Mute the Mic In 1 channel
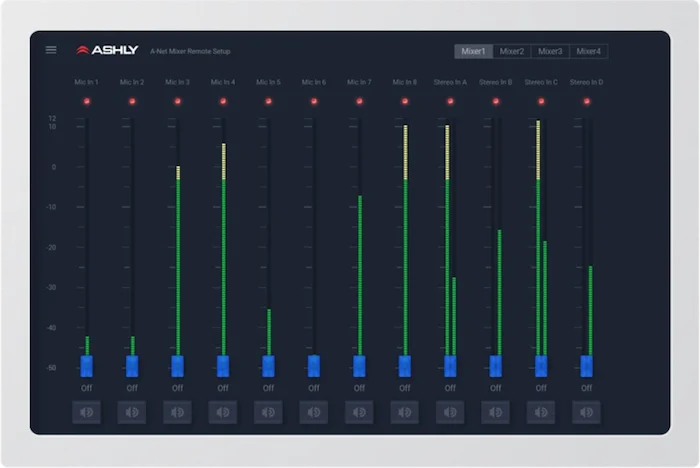700x468 pixels. pos(87,411)
